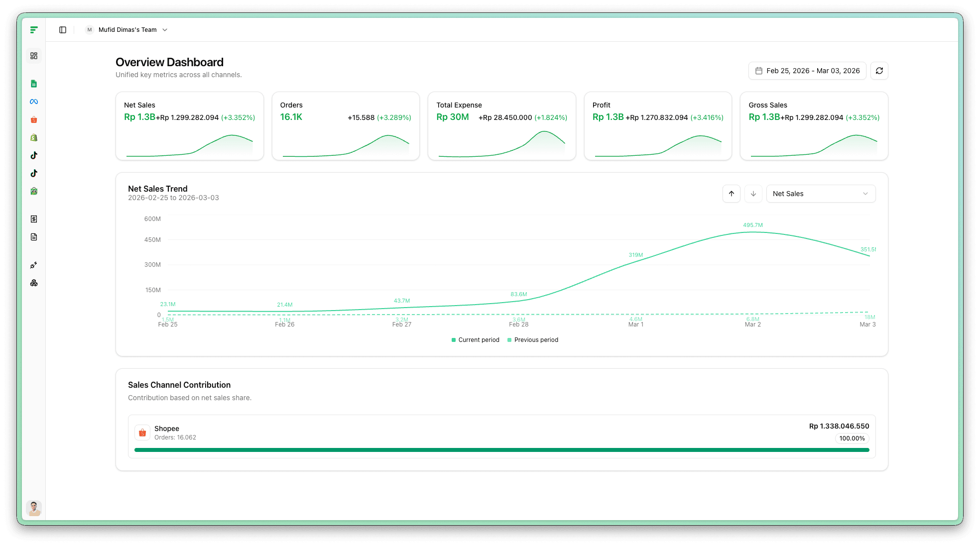
Task: Open the Shopee channel sidebar icon
Action: (x=34, y=119)
